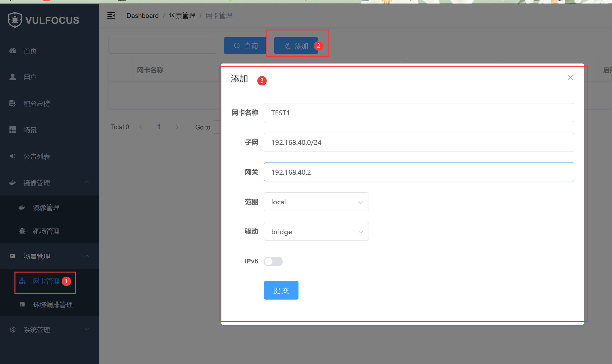Enable the IPv6 switch
The width and height of the screenshot is (612, 364).
[x=273, y=262]
